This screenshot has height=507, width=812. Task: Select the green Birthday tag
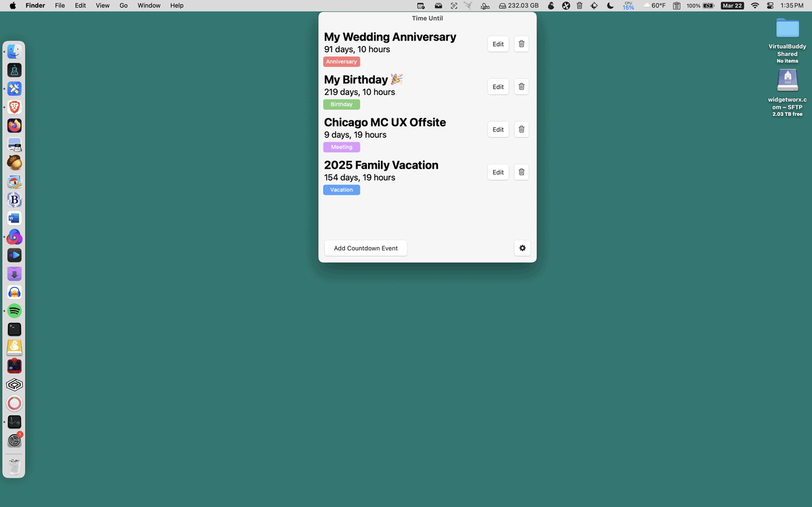341,104
